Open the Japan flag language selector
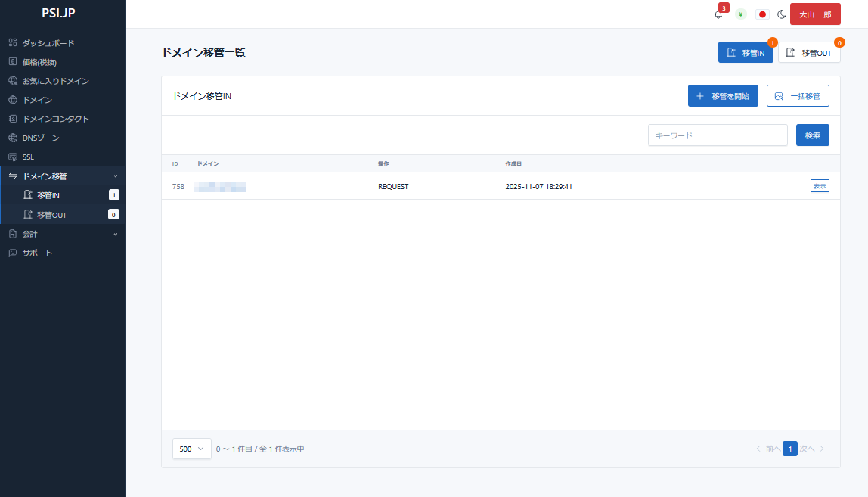The height and width of the screenshot is (497, 868). (x=762, y=14)
